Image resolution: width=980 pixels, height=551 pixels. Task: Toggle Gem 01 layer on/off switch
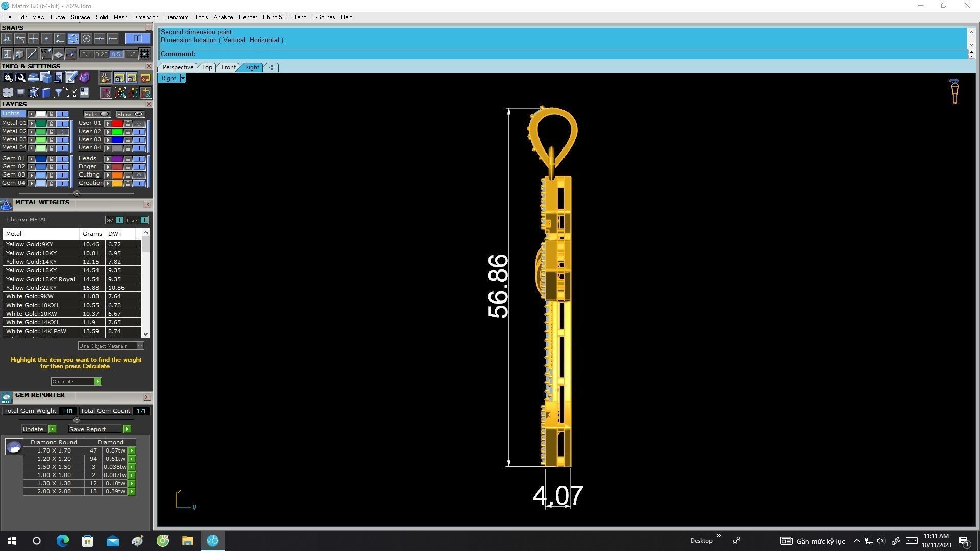[x=62, y=158]
